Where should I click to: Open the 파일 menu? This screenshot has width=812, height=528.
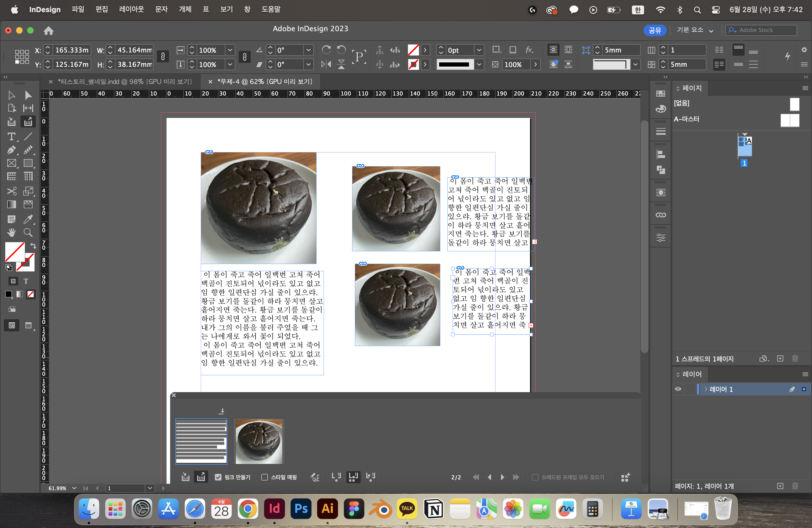click(x=78, y=10)
